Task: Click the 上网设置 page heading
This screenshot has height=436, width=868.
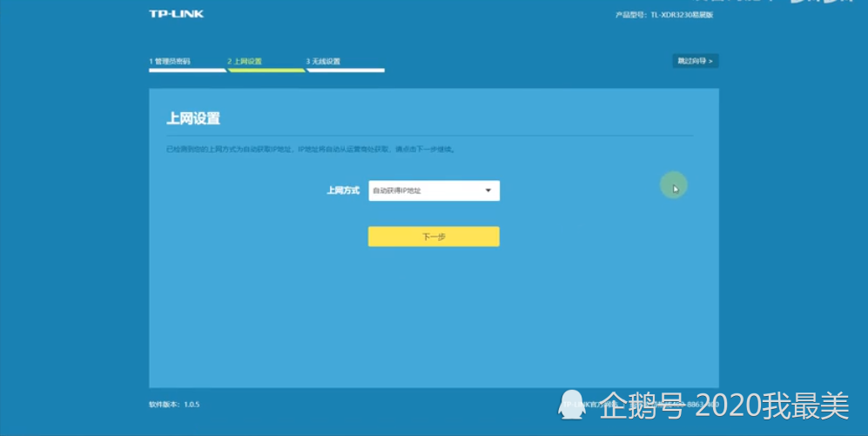Action: pos(193,118)
